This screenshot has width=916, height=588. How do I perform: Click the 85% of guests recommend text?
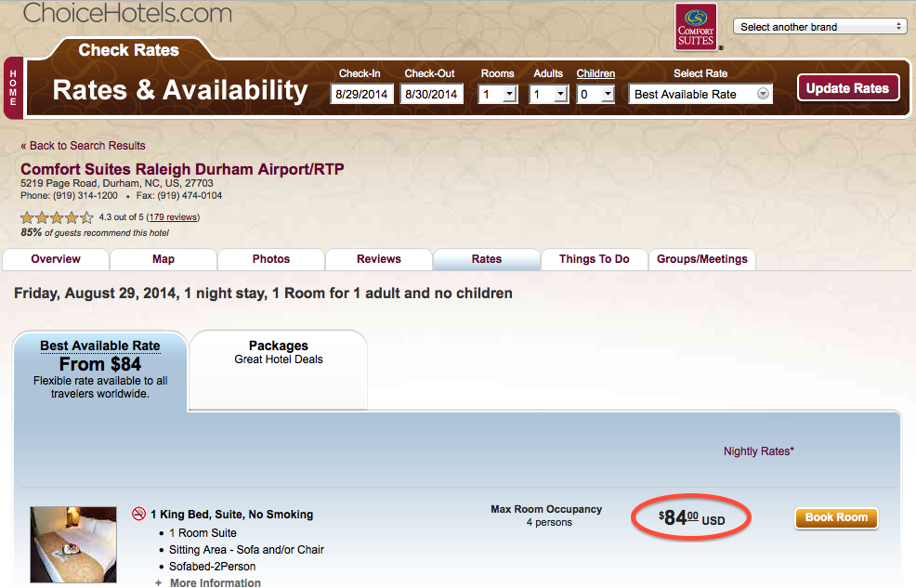pos(95,232)
